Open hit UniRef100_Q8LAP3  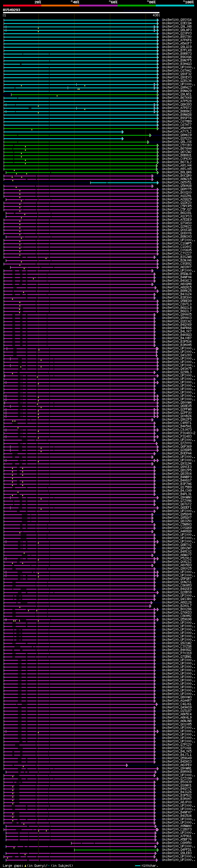tap(176, 30)
